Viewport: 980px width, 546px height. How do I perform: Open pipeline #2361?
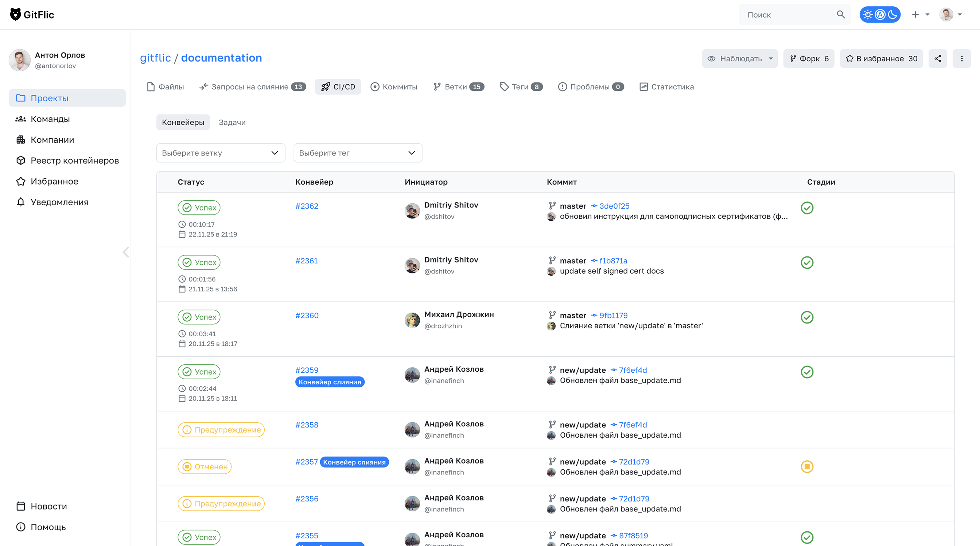click(306, 261)
